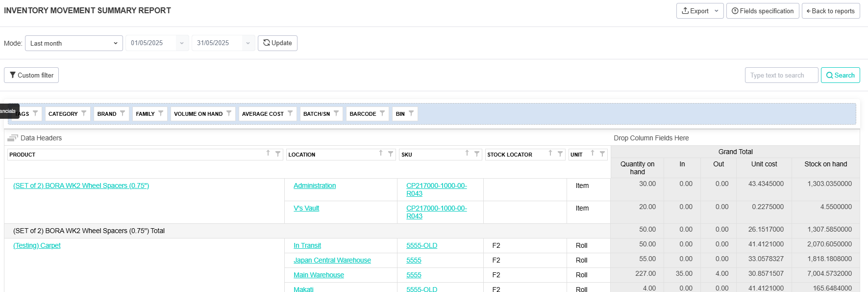Open the Japan Central Warehouse link
Image resolution: width=868 pixels, height=292 pixels.
click(332, 260)
